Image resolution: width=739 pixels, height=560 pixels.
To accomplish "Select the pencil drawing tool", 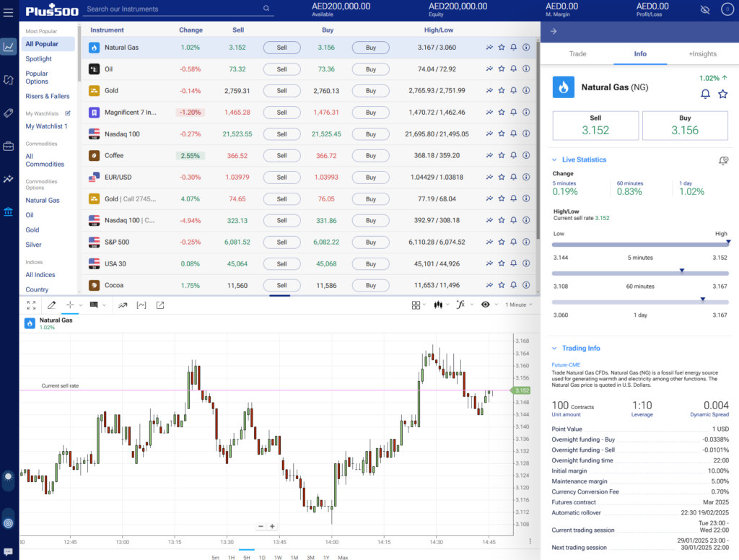I will click(x=51, y=305).
